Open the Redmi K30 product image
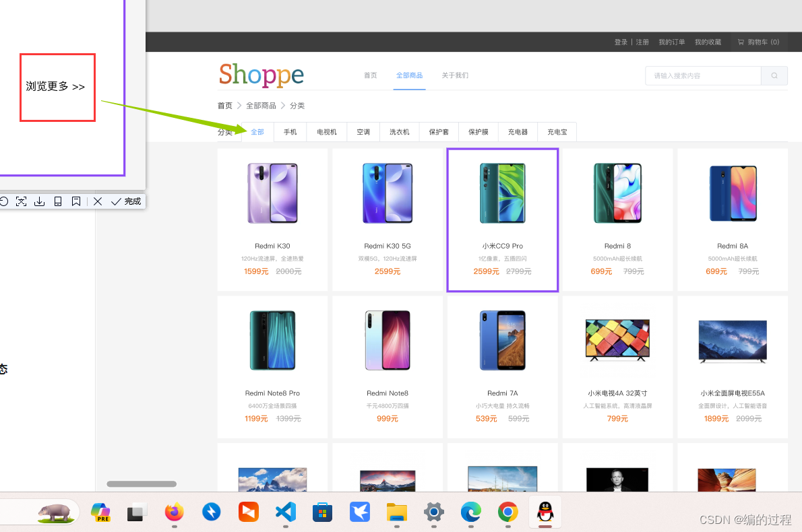802x532 pixels. point(273,193)
